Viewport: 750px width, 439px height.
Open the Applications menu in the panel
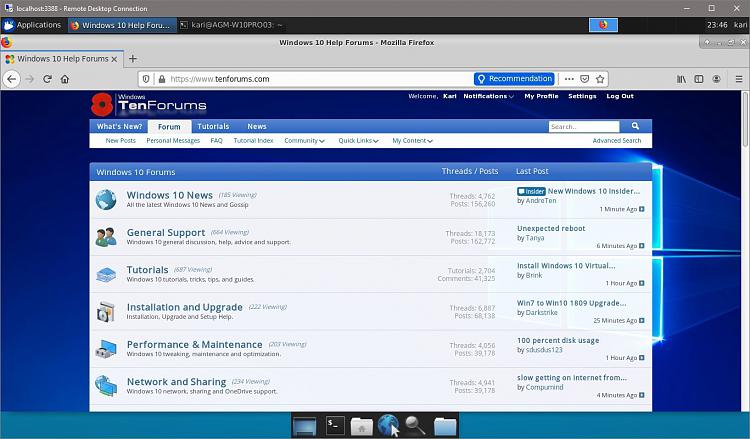coord(33,25)
